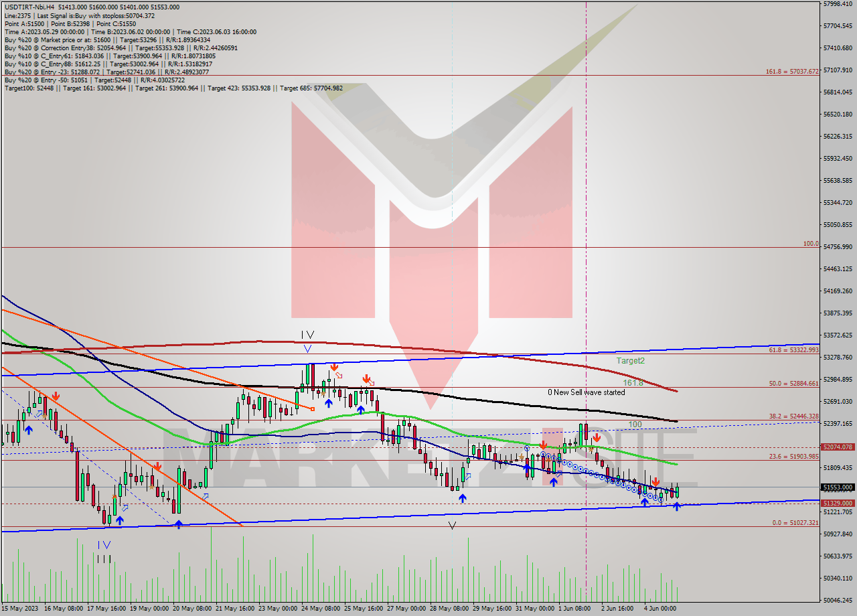Image resolution: width=857 pixels, height=616 pixels.
Task: Click 'Buy %20 @ Correction Entry38' line
Action: point(121,48)
